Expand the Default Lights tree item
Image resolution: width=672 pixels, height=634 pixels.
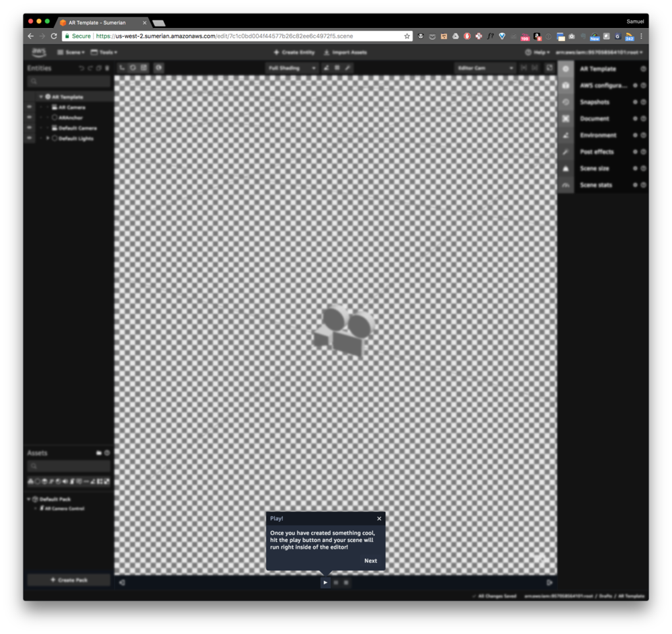pos(48,138)
